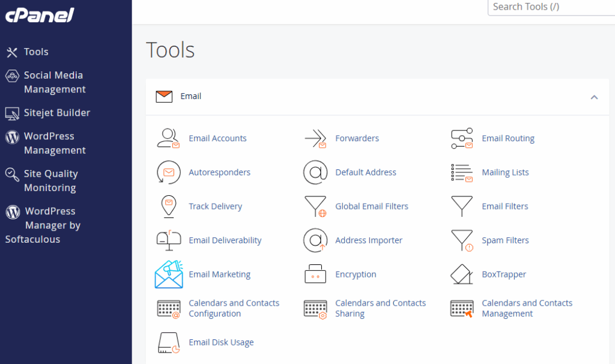
Task: Open Social Media Management menu item
Action: [55, 82]
